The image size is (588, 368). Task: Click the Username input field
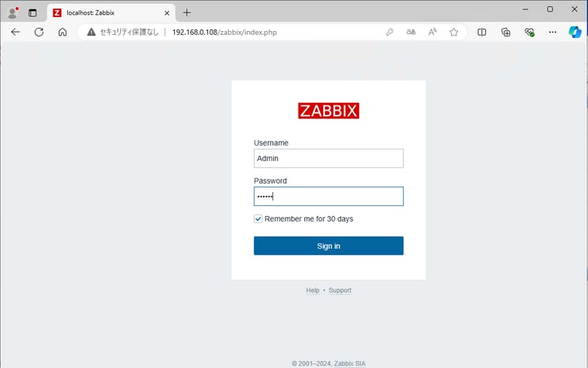(329, 159)
